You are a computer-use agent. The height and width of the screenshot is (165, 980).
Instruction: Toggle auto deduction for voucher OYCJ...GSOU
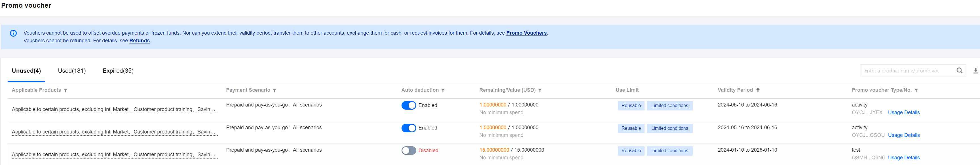tap(409, 128)
